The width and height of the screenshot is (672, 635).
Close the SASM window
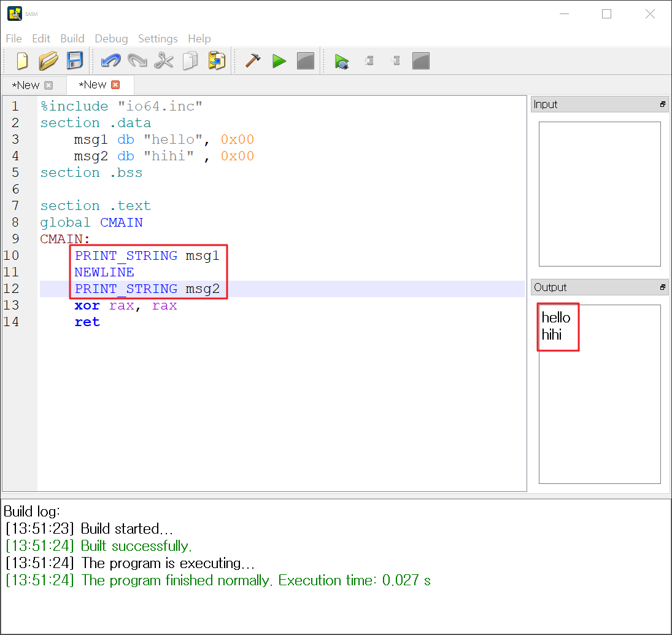tap(650, 14)
